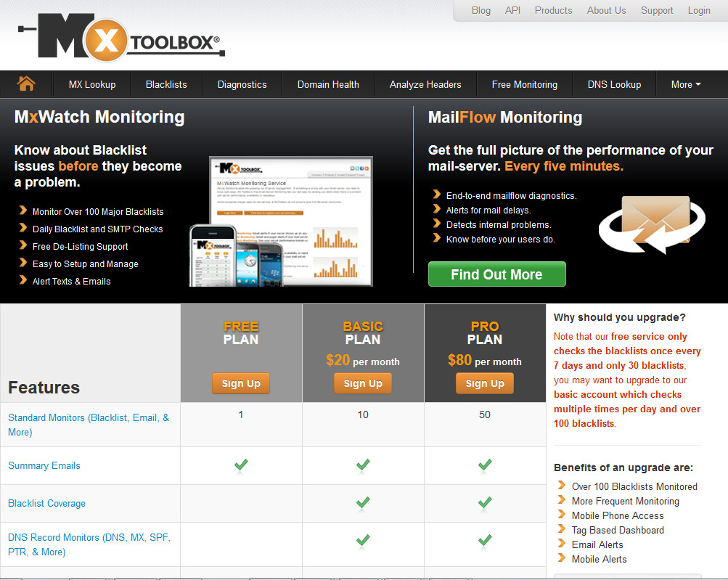728x580 pixels.
Task: Click the green checkmark for Summary Emails Free plan
Action: (x=240, y=465)
